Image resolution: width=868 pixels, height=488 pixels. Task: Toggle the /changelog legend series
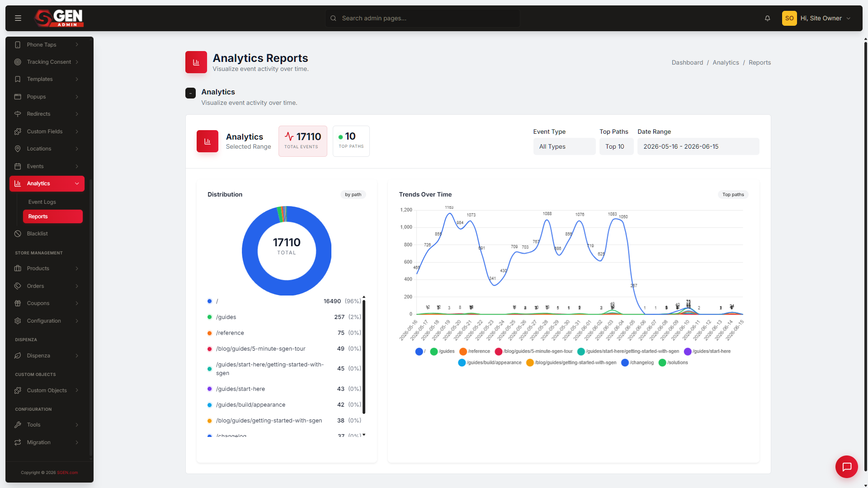click(637, 363)
